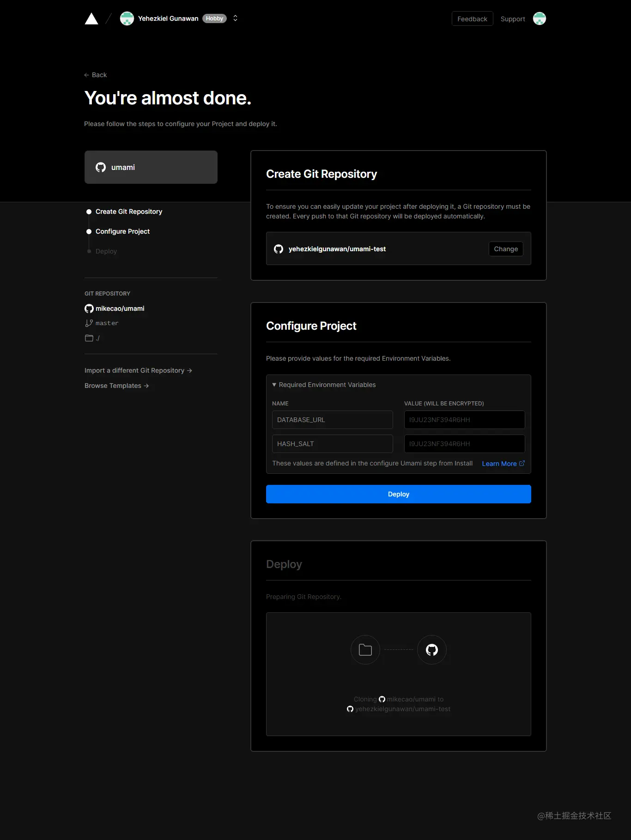Screen dimensions: 631x840
Task: Click the folder icon for root directory
Action: 89,338
